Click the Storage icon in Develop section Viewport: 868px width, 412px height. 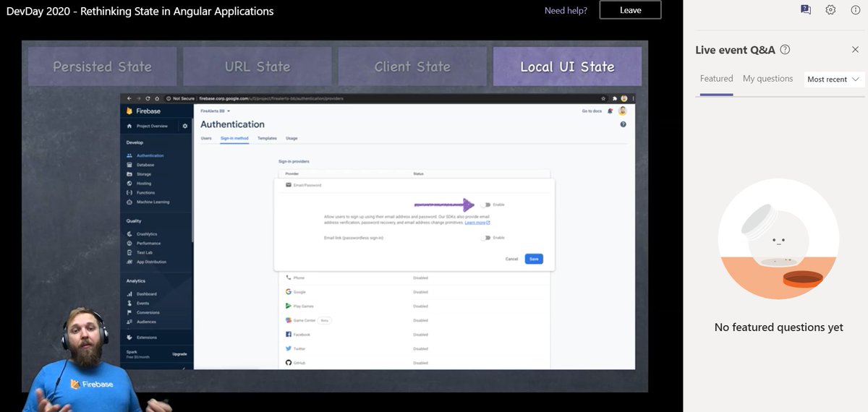[129, 174]
